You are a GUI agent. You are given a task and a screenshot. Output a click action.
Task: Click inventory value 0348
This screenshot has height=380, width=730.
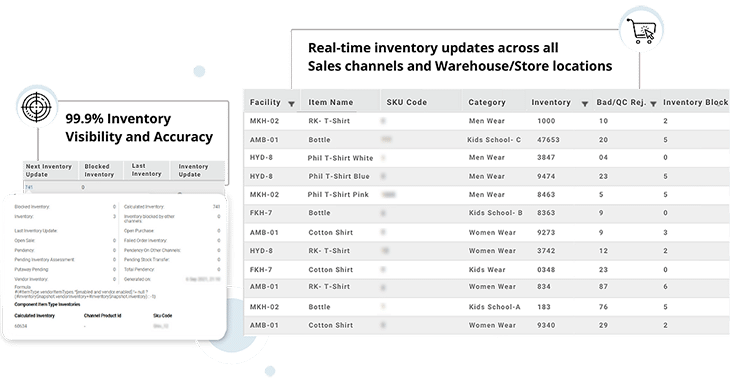(546, 270)
